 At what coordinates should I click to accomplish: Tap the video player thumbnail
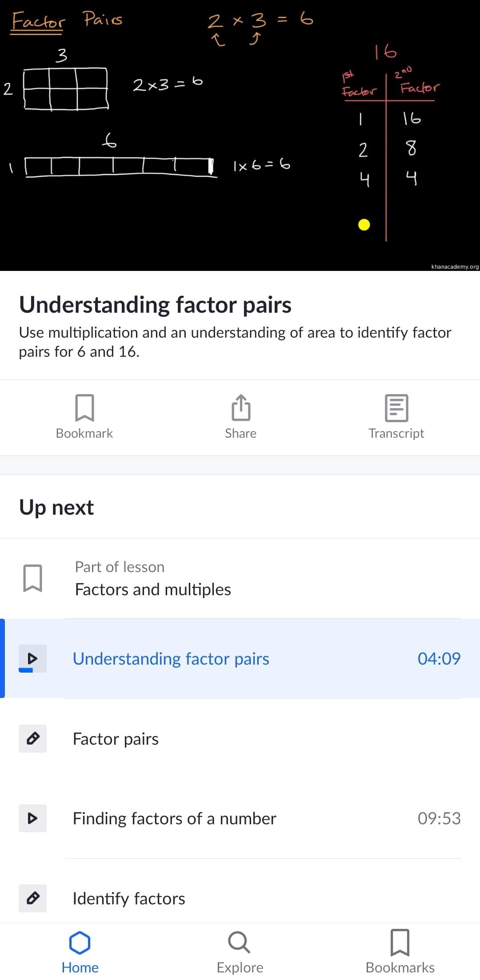[240, 136]
